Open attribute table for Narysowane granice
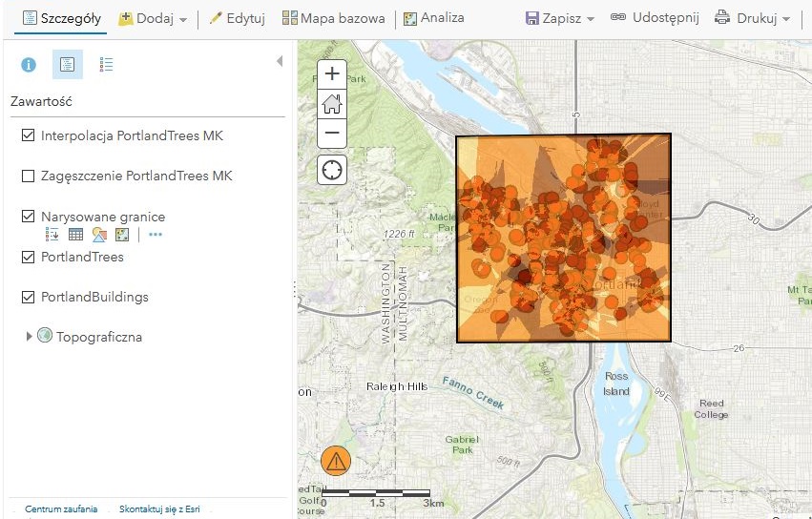This screenshot has height=519, width=812. pos(75,235)
